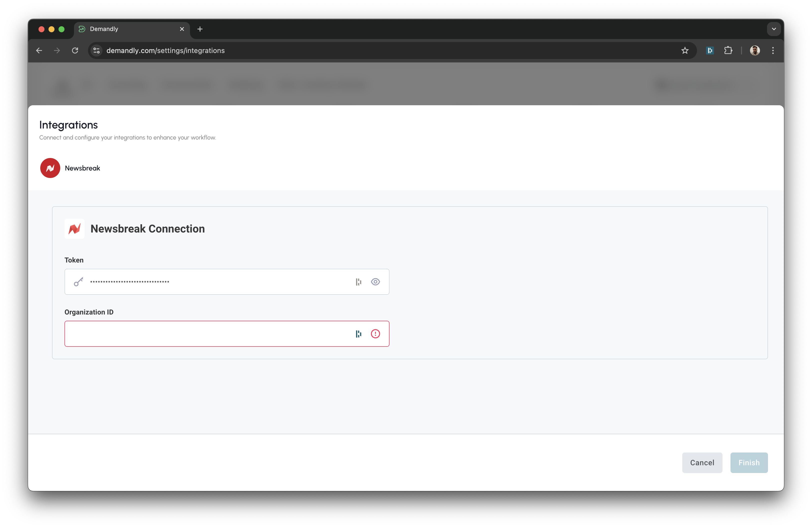Screen dimensions: 812x528
Task: Reload the current page
Action: point(75,50)
